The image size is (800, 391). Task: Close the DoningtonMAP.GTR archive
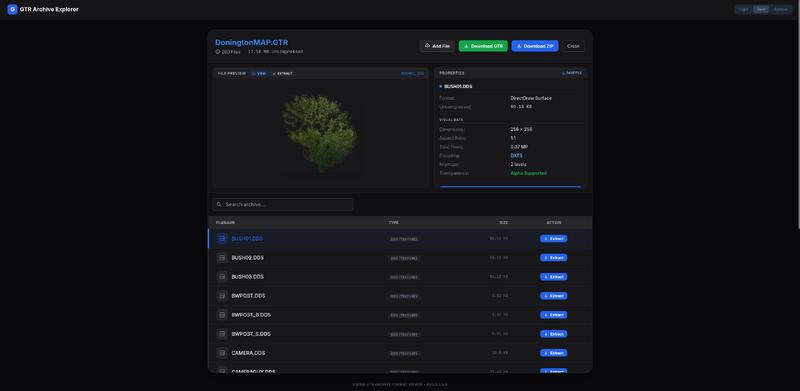pyautogui.click(x=573, y=46)
